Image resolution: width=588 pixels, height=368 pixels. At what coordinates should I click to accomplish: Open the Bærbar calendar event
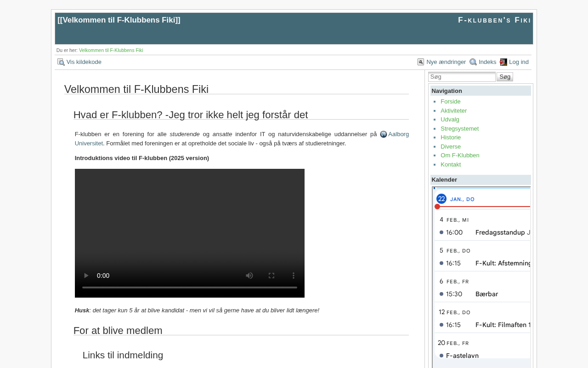(x=482, y=294)
